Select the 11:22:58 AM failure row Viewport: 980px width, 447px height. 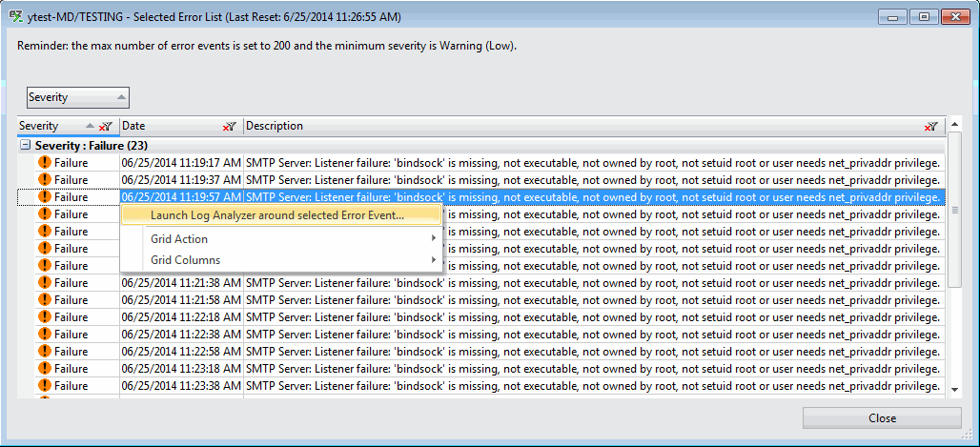(477, 352)
